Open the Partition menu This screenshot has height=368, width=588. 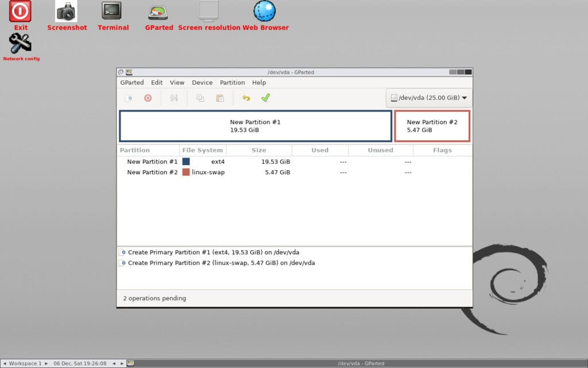(x=232, y=82)
